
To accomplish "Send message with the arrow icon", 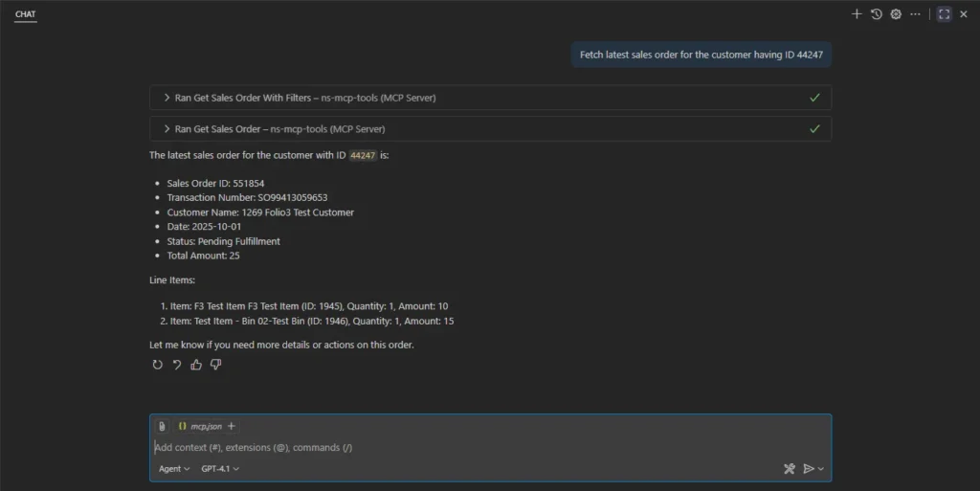I will click(x=808, y=469).
